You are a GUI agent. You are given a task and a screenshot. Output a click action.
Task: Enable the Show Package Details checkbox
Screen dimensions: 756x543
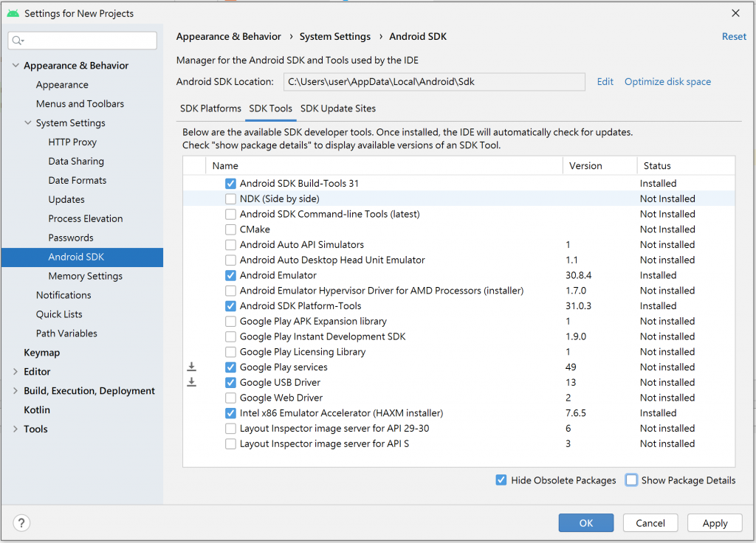click(x=632, y=480)
